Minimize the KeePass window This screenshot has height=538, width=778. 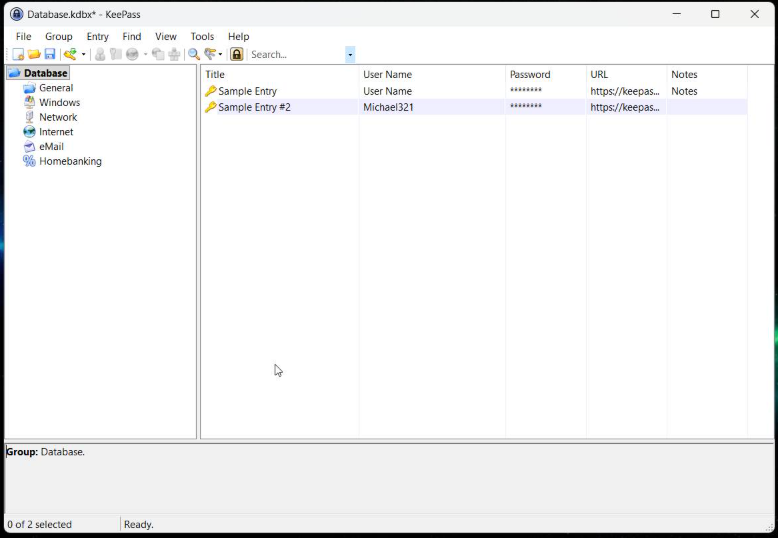676,14
